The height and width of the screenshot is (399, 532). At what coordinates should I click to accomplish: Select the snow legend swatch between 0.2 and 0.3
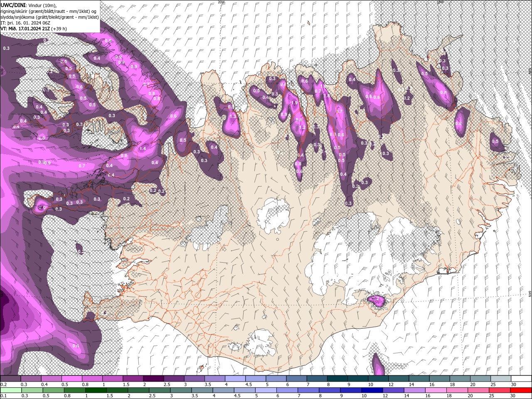pos(10,379)
